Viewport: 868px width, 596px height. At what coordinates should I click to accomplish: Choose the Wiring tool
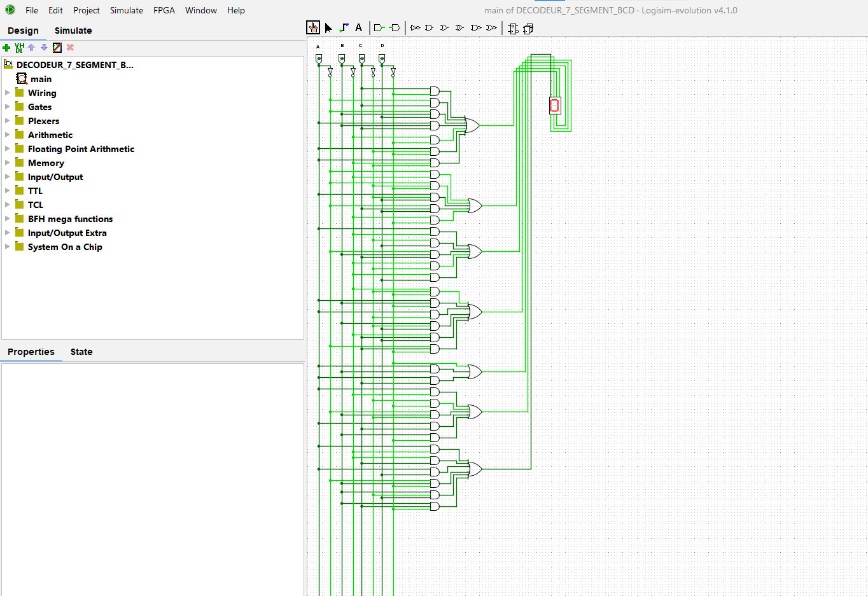344,28
